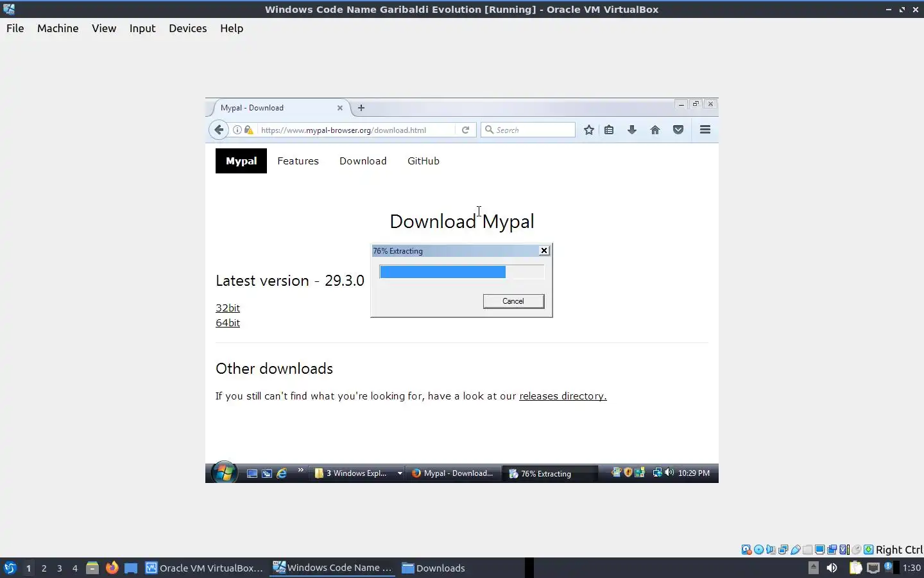
Task: Launch Internet Explorer from quick launch
Action: click(282, 473)
